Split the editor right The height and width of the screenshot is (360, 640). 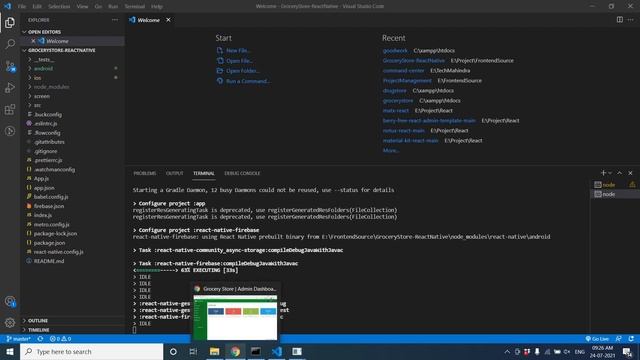point(620,20)
